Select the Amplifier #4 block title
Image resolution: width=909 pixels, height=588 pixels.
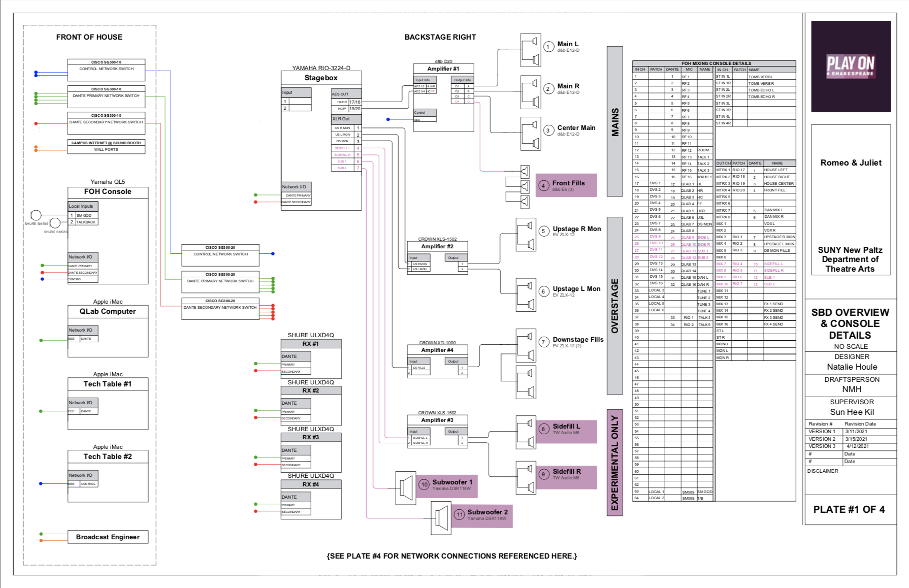(x=437, y=350)
